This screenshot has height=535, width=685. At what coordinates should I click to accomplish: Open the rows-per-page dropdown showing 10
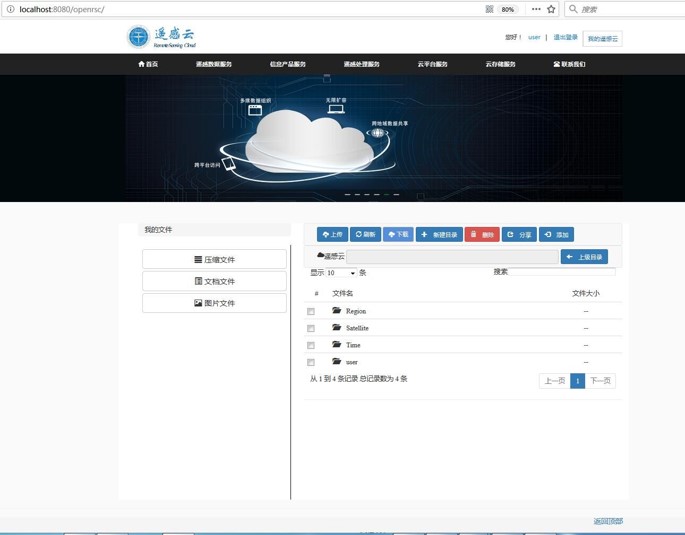click(341, 273)
